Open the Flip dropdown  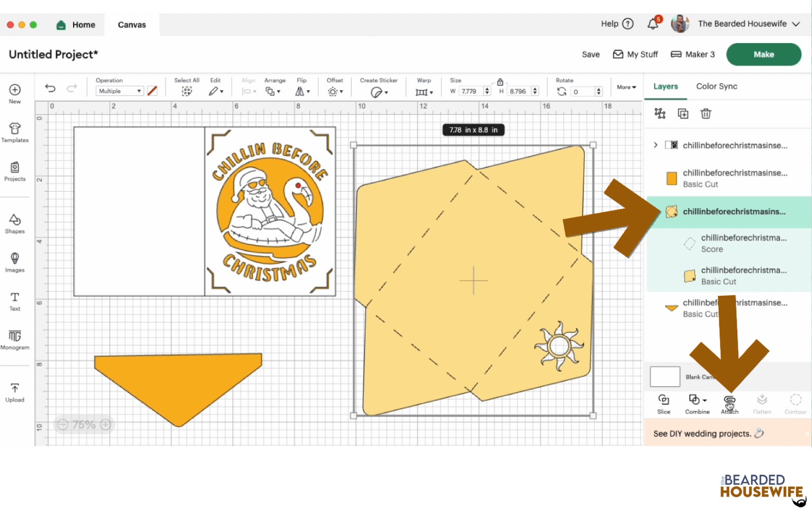point(302,91)
